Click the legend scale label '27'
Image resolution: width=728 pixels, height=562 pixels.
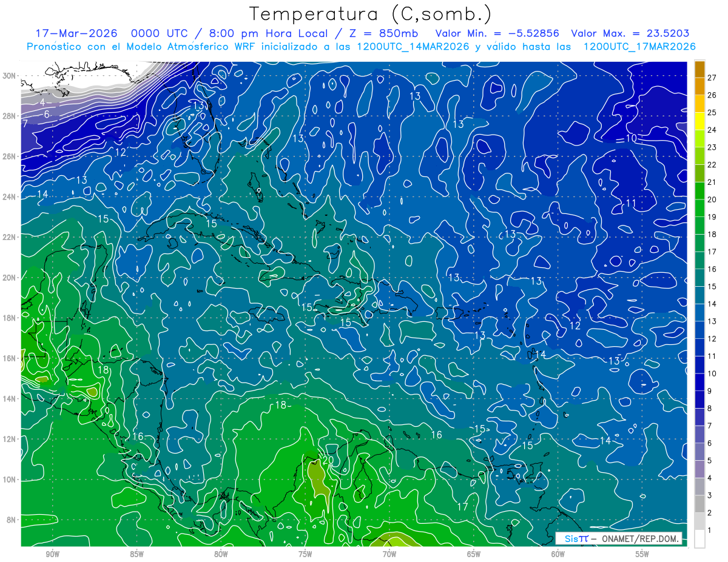coord(712,78)
